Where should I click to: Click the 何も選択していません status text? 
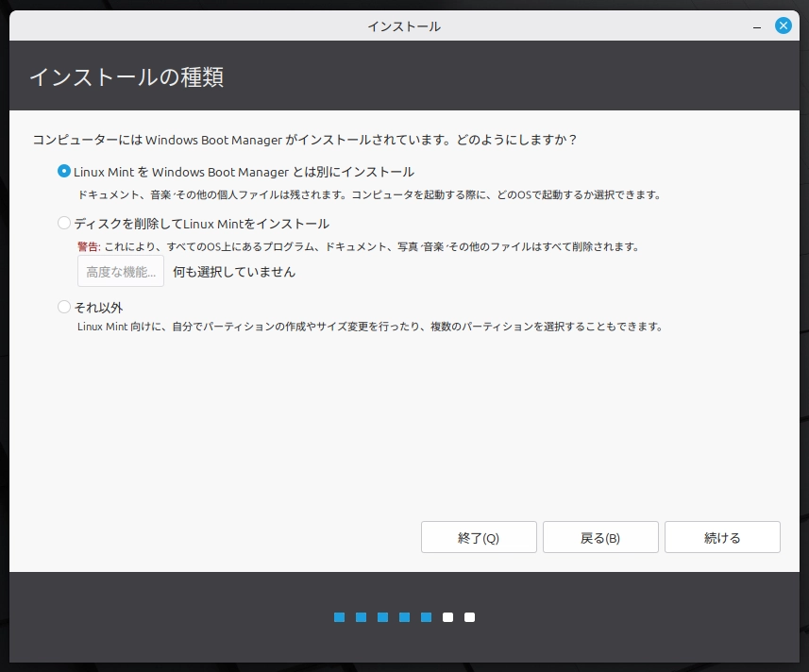coord(234,272)
